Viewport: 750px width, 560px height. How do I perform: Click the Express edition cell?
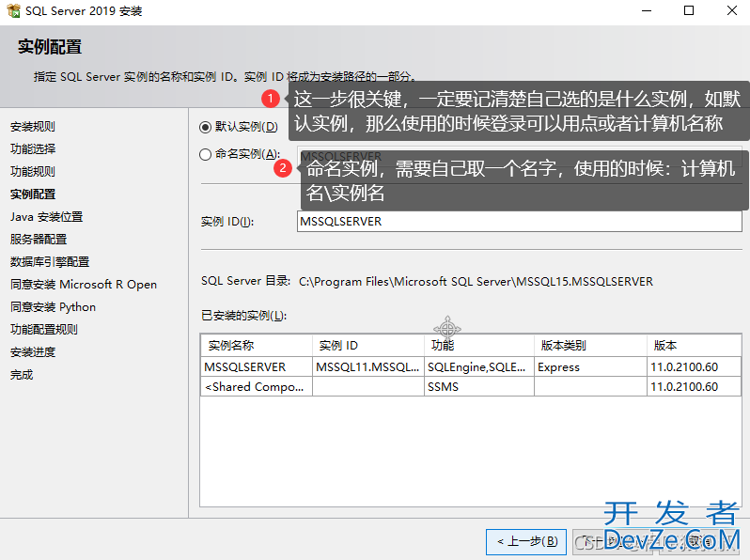[590, 366]
